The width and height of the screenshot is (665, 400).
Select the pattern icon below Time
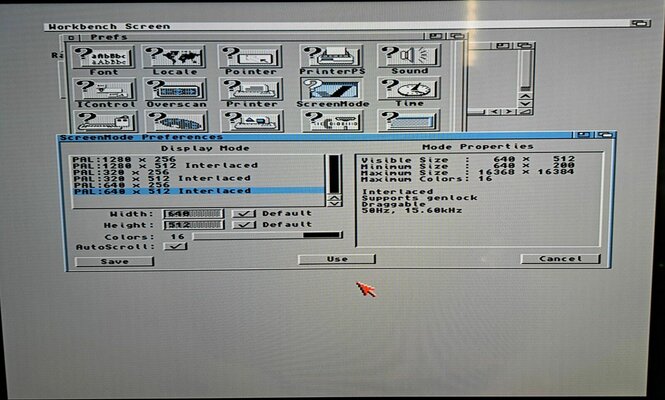pyautogui.click(x=409, y=120)
